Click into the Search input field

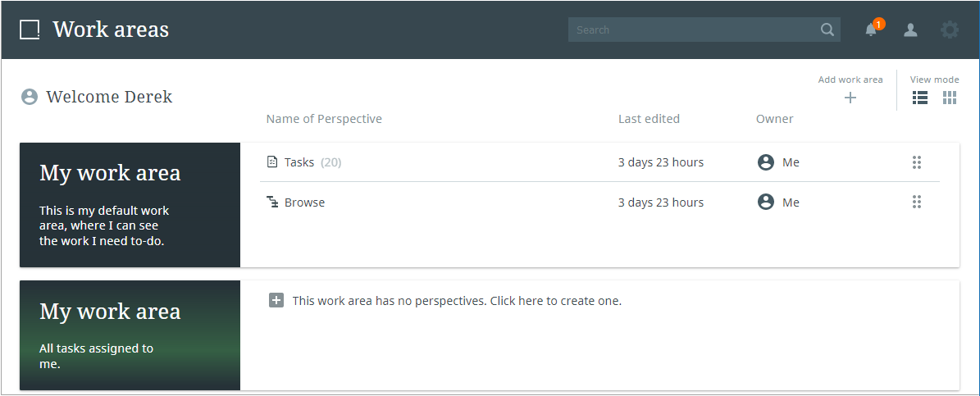point(694,30)
